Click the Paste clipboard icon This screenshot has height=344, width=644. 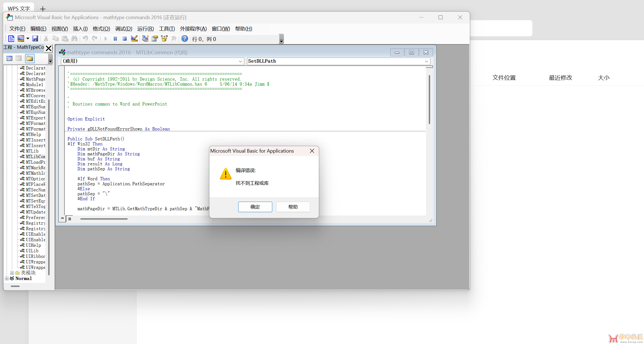tap(65, 39)
